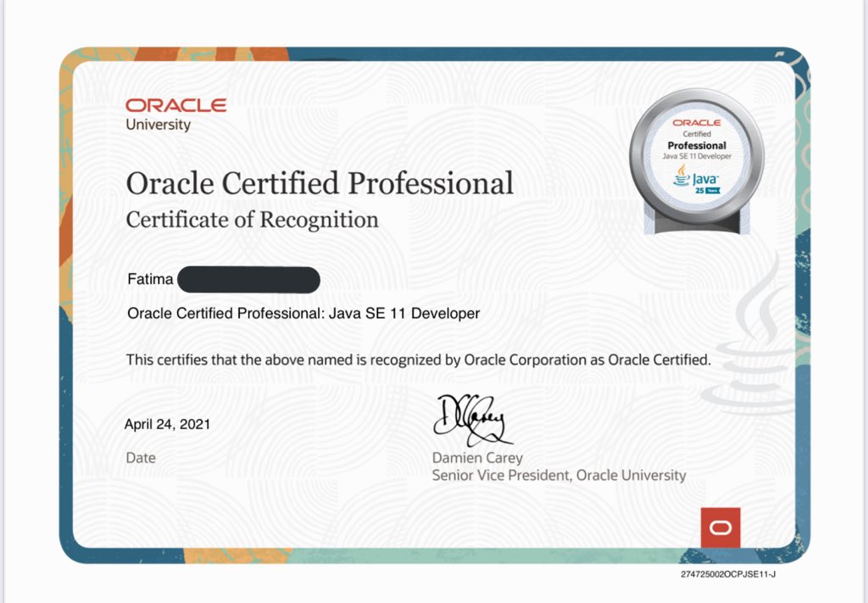This screenshot has height=603, width=868.
Task: Click the date 'April 24, 2021'
Action: (167, 425)
